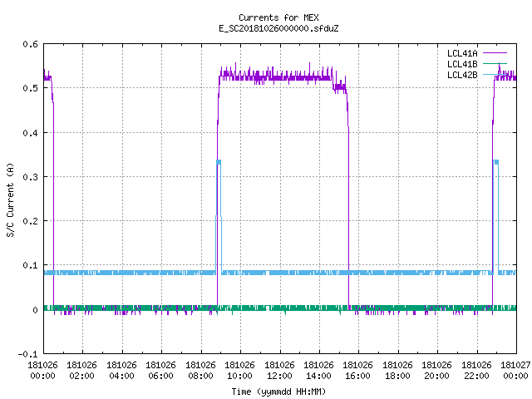Click the 12:00 time tick label
532x399 pixels.
tap(279, 376)
